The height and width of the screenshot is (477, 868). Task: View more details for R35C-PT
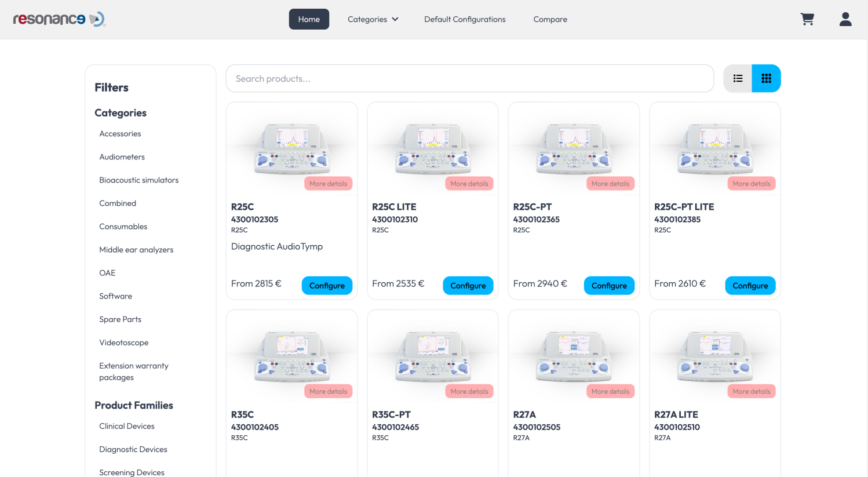(469, 391)
